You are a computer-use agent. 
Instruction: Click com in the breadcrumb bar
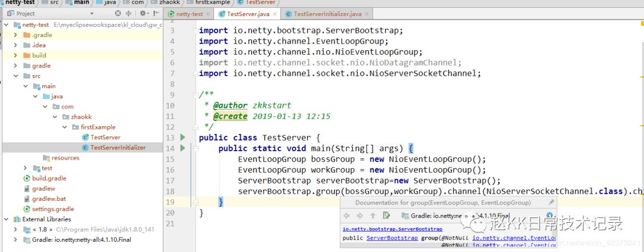coord(138,2)
